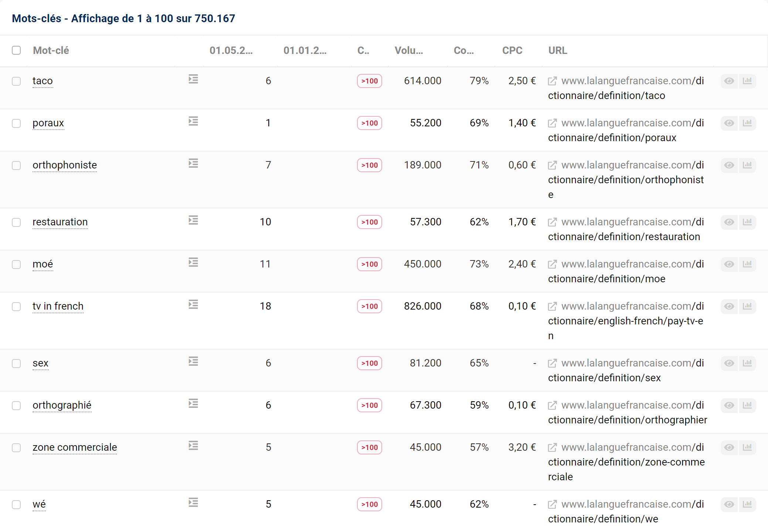Show history chart for zone commerciale
The image size is (768, 532).
point(747,447)
